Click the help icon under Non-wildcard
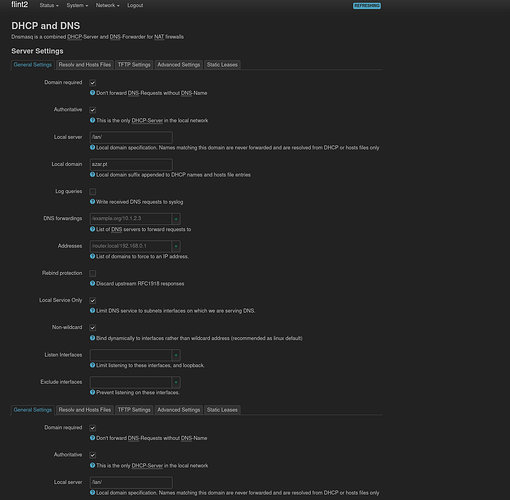Viewport: 510px width, 500px height. (92, 338)
